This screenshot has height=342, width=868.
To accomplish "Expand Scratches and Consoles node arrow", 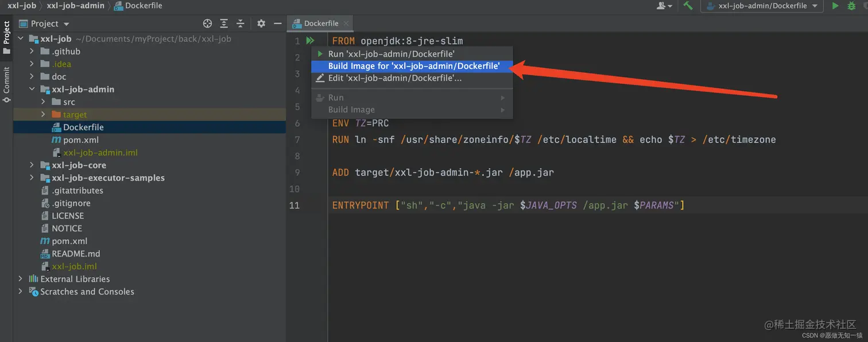I will [x=21, y=292].
